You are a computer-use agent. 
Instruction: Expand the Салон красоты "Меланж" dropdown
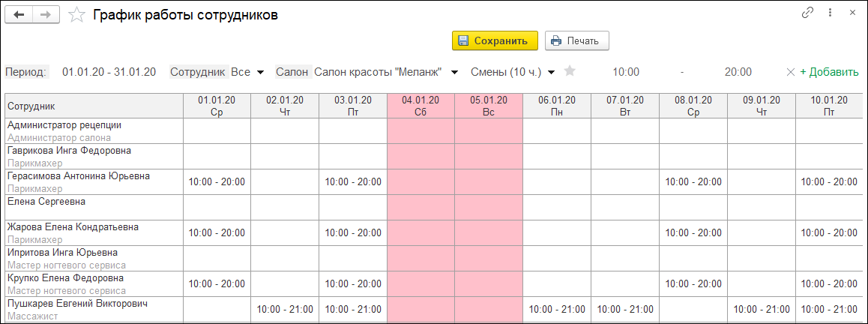click(x=454, y=73)
